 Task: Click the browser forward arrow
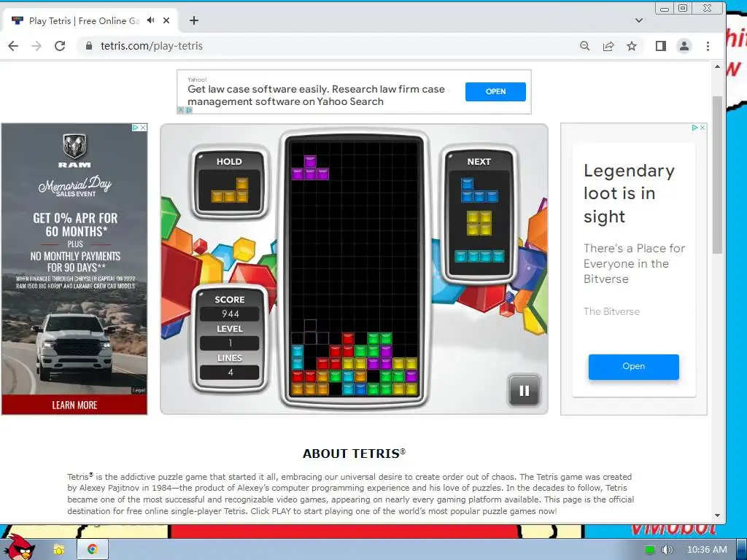tap(36, 46)
